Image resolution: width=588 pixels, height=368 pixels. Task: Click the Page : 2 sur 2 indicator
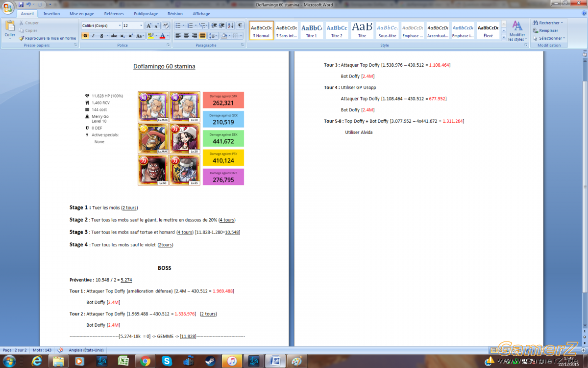point(14,350)
